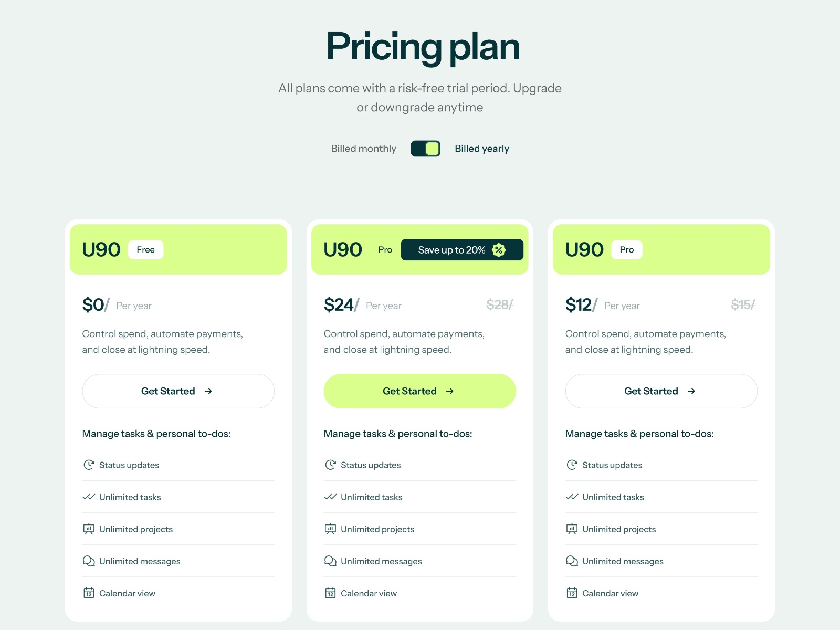
Task: Click the Free badge on first plan
Action: click(x=145, y=250)
